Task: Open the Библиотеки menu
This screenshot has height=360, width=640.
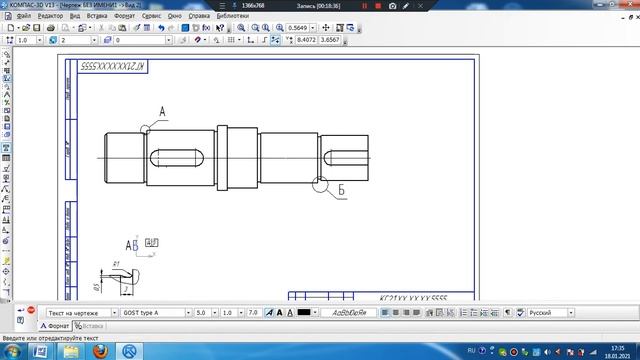Action: [x=233, y=16]
